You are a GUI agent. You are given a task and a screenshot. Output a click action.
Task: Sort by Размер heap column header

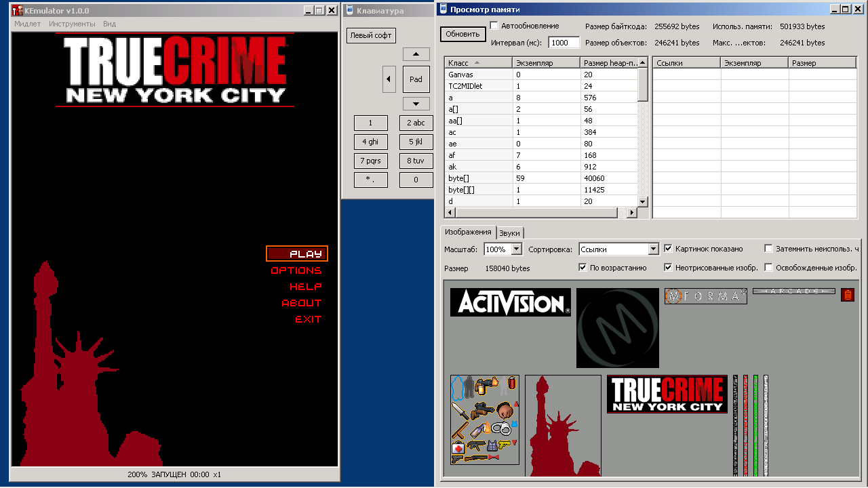609,63
